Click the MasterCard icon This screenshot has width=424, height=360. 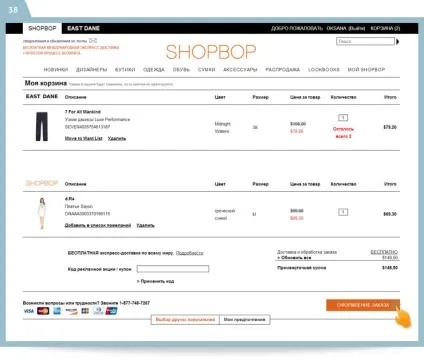43,311
